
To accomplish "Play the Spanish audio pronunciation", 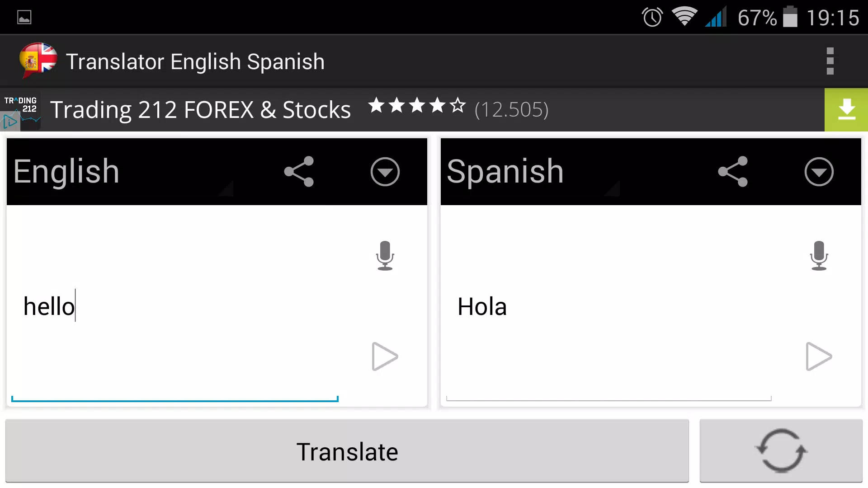I will tap(819, 357).
